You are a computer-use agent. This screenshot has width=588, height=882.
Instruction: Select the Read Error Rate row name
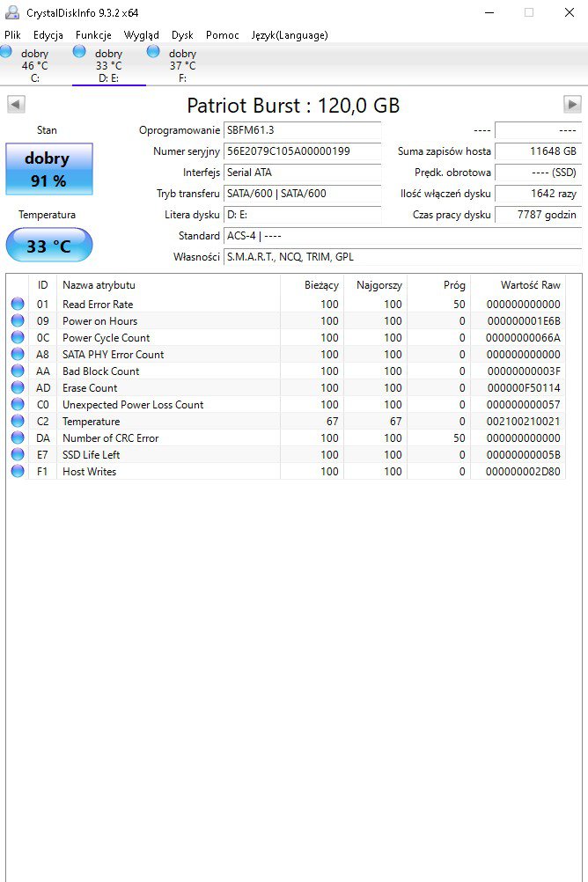pyautogui.click(x=98, y=305)
